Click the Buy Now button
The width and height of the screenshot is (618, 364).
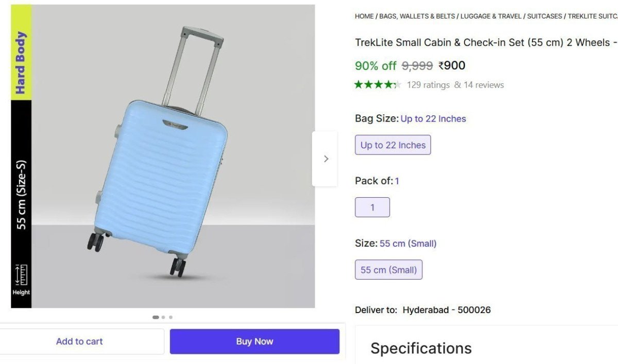(x=254, y=341)
